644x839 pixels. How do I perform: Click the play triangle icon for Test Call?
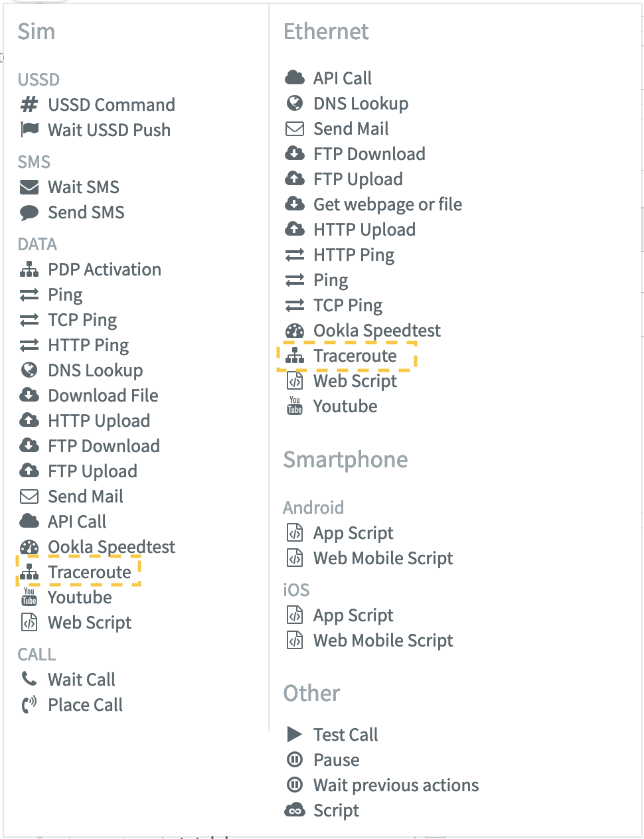[x=294, y=734]
